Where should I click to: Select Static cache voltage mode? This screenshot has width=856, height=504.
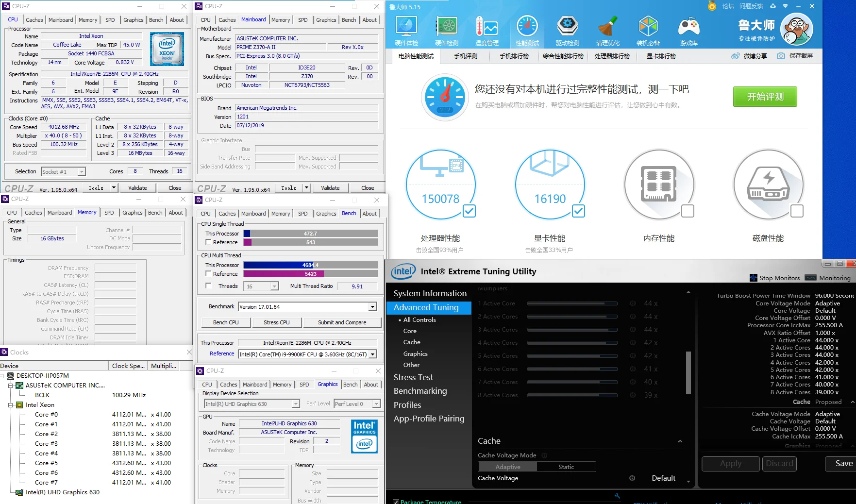[x=566, y=467]
